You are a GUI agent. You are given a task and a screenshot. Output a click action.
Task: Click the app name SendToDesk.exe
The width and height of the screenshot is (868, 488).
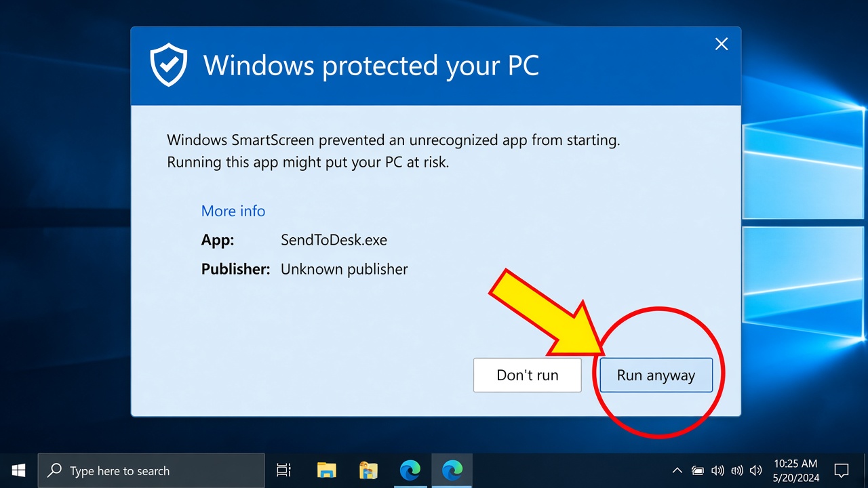(334, 240)
